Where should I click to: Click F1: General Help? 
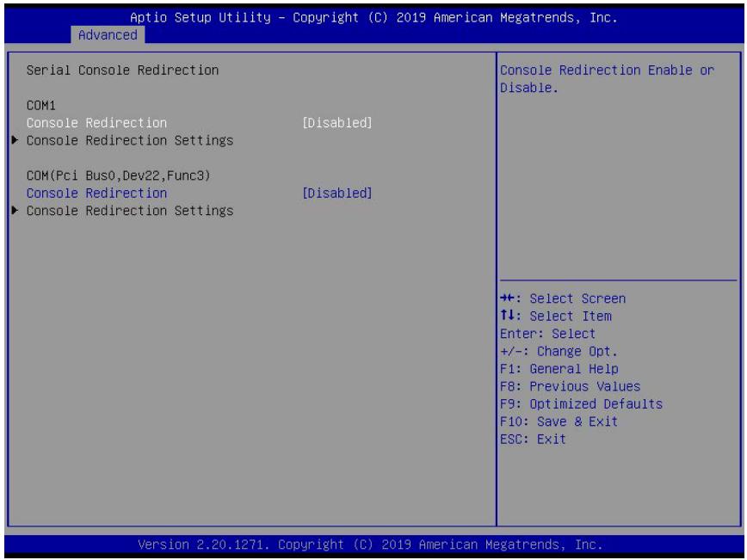tap(559, 368)
